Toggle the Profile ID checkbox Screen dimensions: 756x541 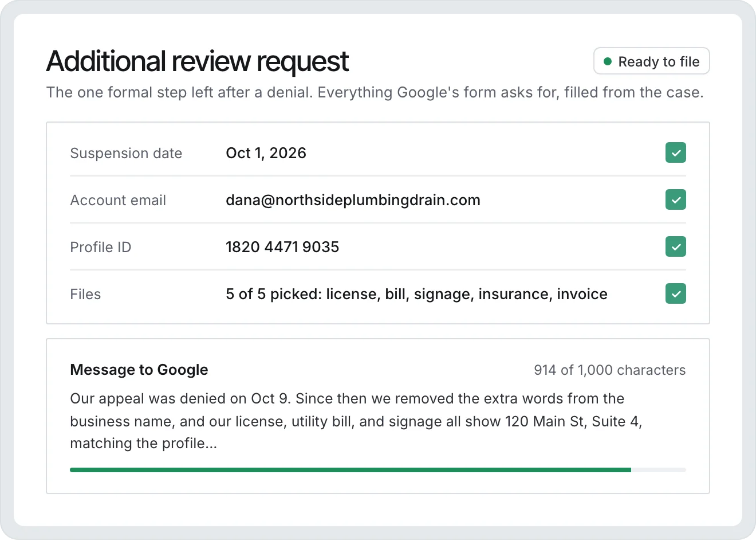pyautogui.click(x=676, y=247)
